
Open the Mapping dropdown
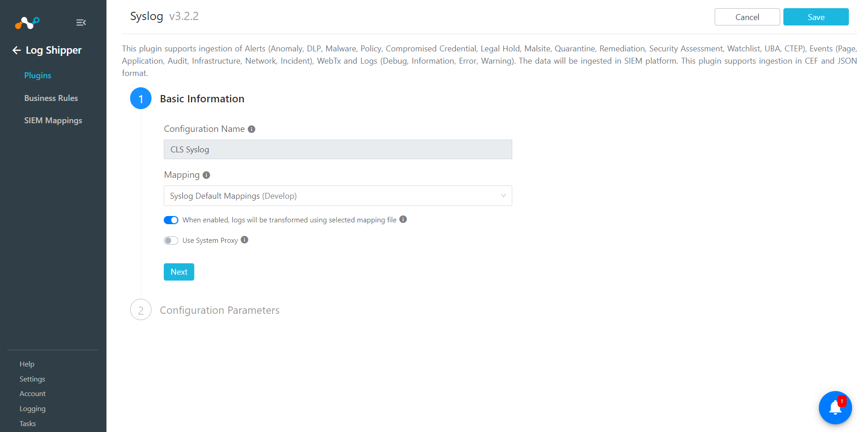click(x=338, y=196)
